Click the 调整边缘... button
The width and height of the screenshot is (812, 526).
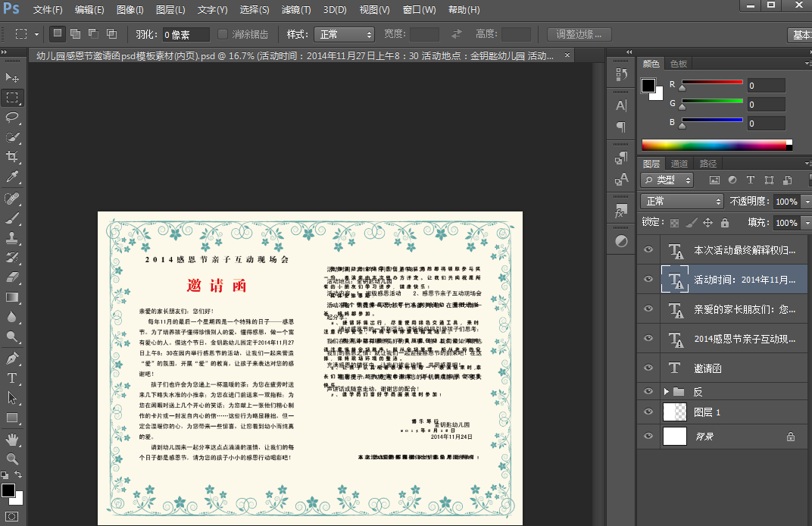(579, 34)
